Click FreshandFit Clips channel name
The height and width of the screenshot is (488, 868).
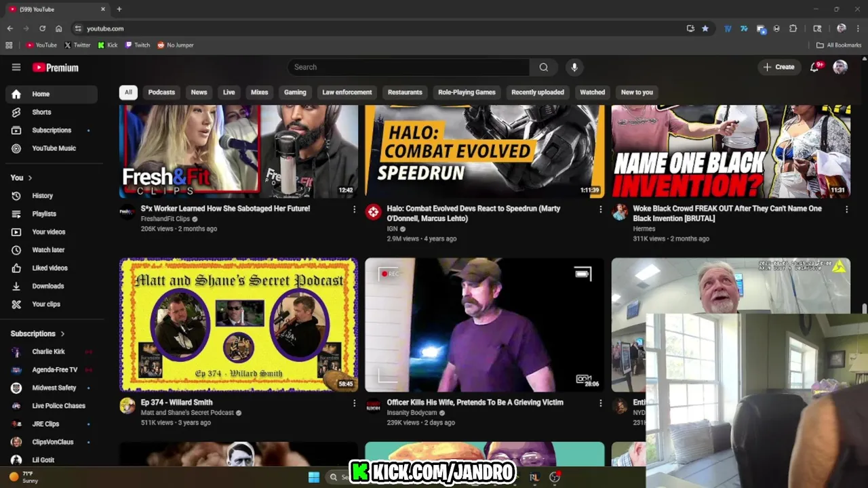click(x=165, y=219)
